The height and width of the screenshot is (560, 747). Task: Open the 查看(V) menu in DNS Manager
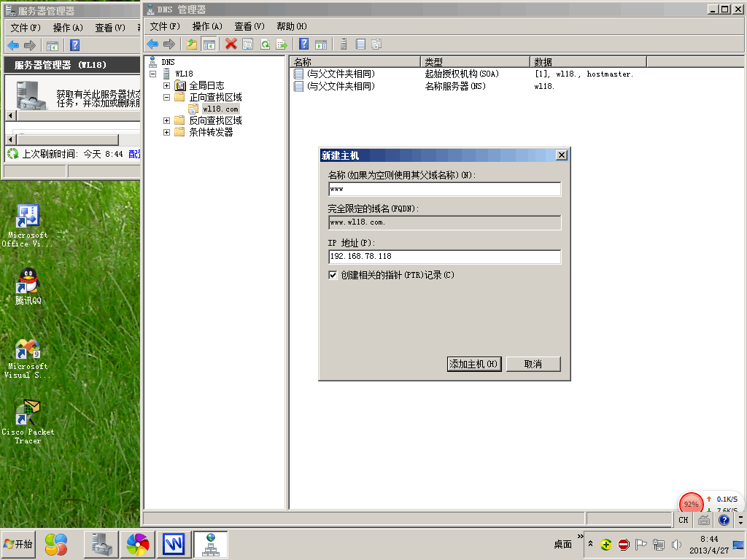point(249,26)
